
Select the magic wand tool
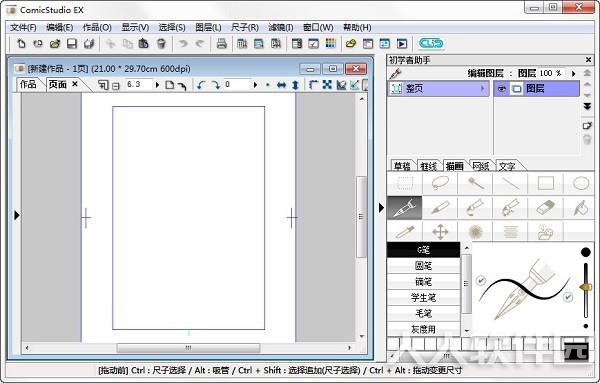475,183
